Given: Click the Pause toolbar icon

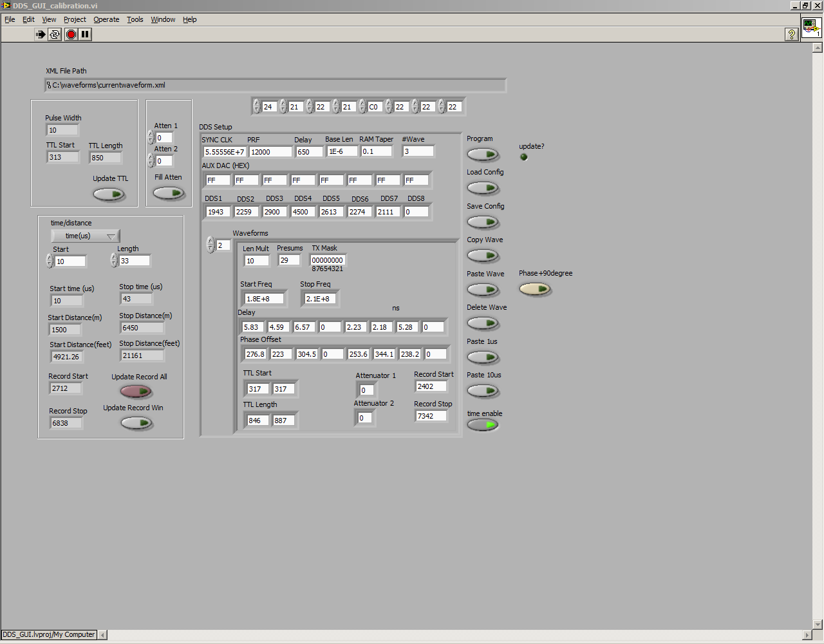Looking at the screenshot, I should pyautogui.click(x=85, y=34).
